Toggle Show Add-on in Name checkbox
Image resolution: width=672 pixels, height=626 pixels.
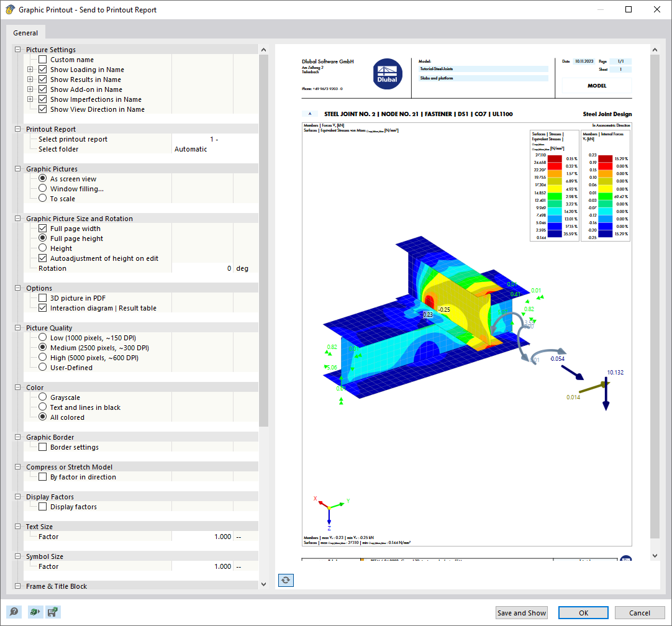43,89
